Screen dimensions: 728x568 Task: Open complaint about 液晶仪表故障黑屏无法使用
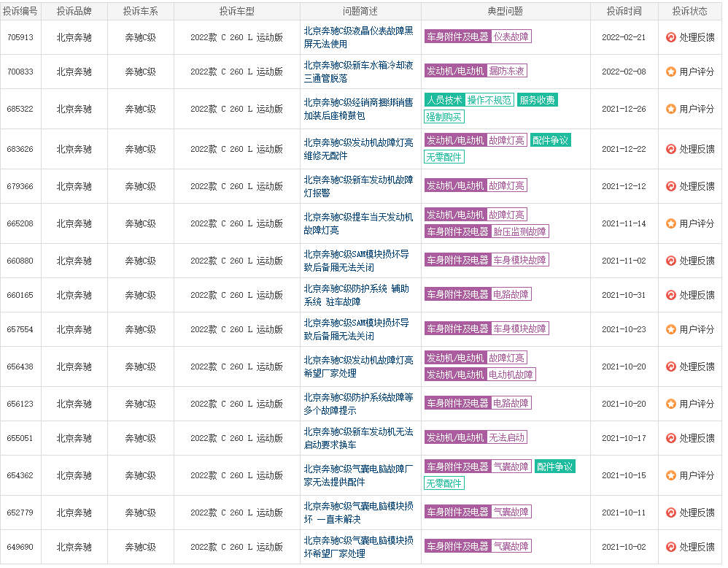(358, 37)
